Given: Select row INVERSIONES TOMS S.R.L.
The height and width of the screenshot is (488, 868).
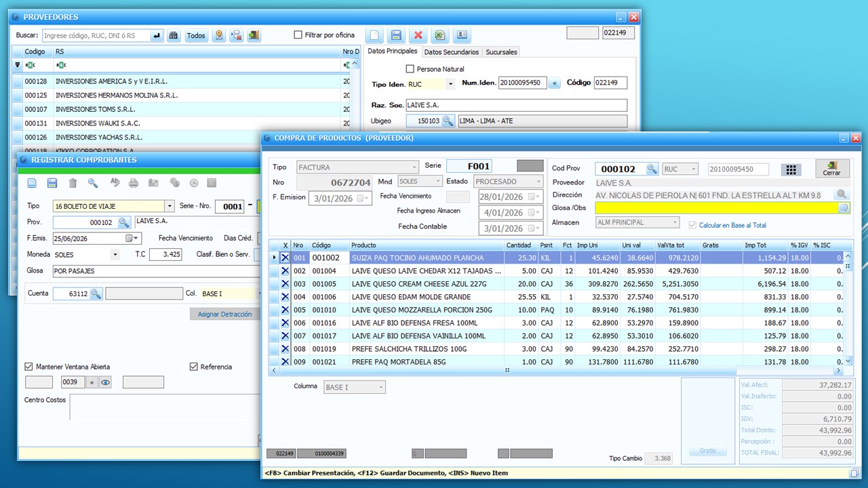Looking at the screenshot, I should (182, 109).
